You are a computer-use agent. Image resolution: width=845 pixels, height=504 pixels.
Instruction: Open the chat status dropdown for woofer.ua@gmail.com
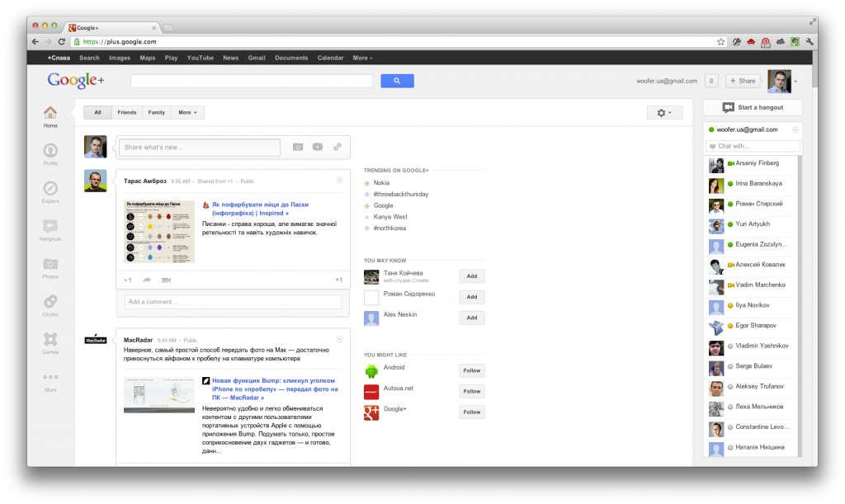(x=795, y=130)
